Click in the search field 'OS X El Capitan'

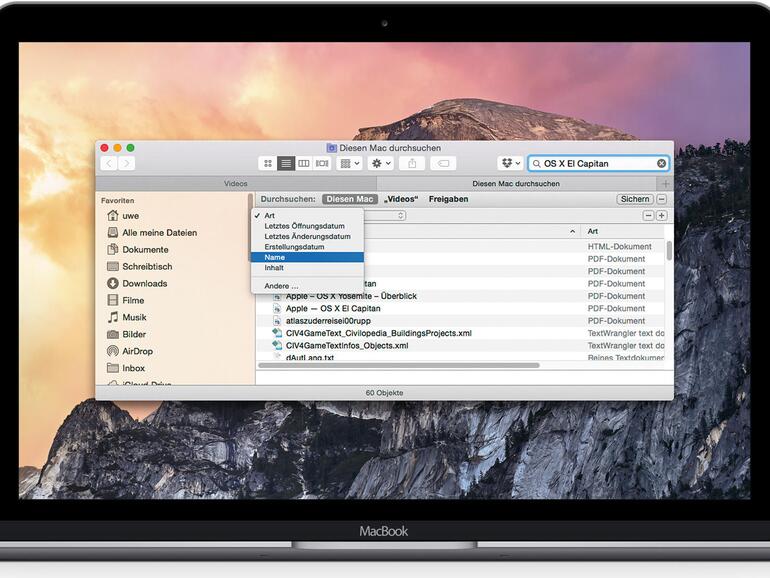[x=597, y=163]
